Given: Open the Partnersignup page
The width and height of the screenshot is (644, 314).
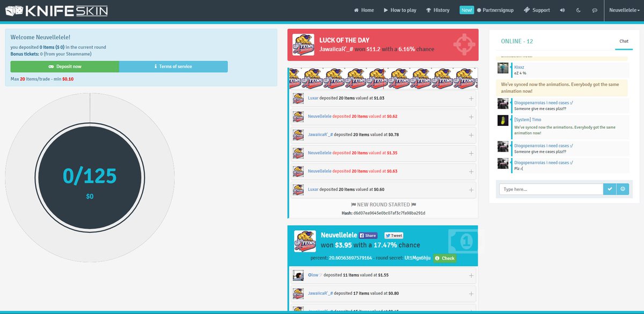Looking at the screenshot, I should (x=496, y=10).
